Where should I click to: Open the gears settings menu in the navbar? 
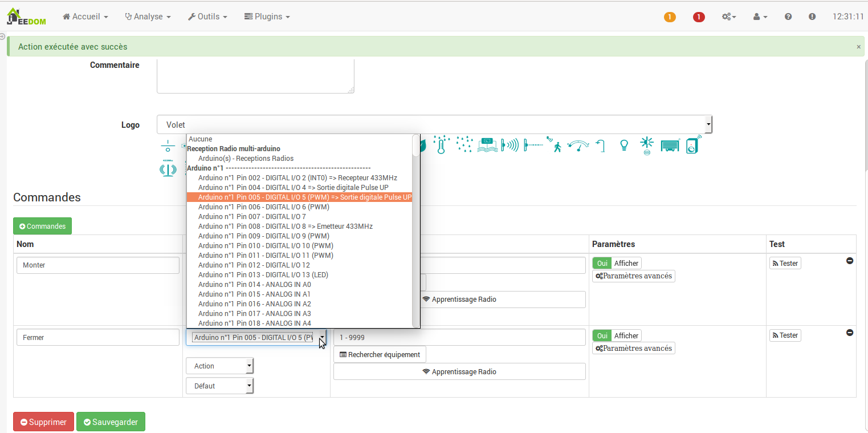[729, 17]
